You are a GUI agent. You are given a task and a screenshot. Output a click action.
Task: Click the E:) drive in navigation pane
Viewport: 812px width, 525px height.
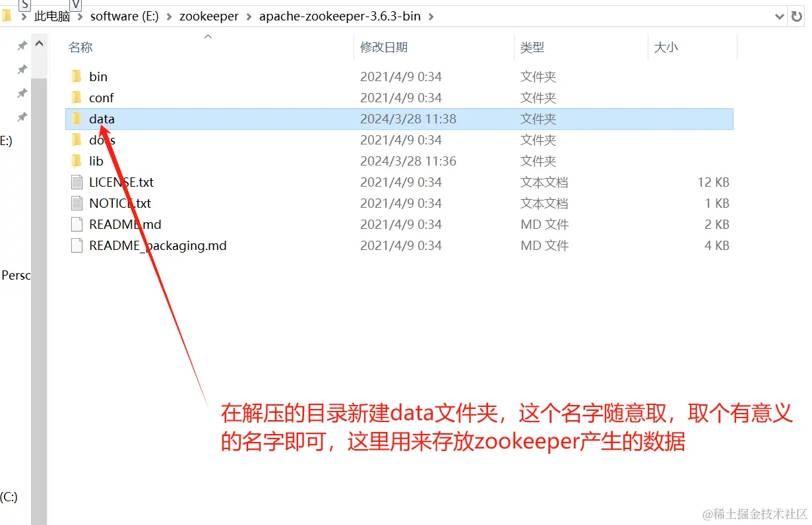[x=6, y=140]
